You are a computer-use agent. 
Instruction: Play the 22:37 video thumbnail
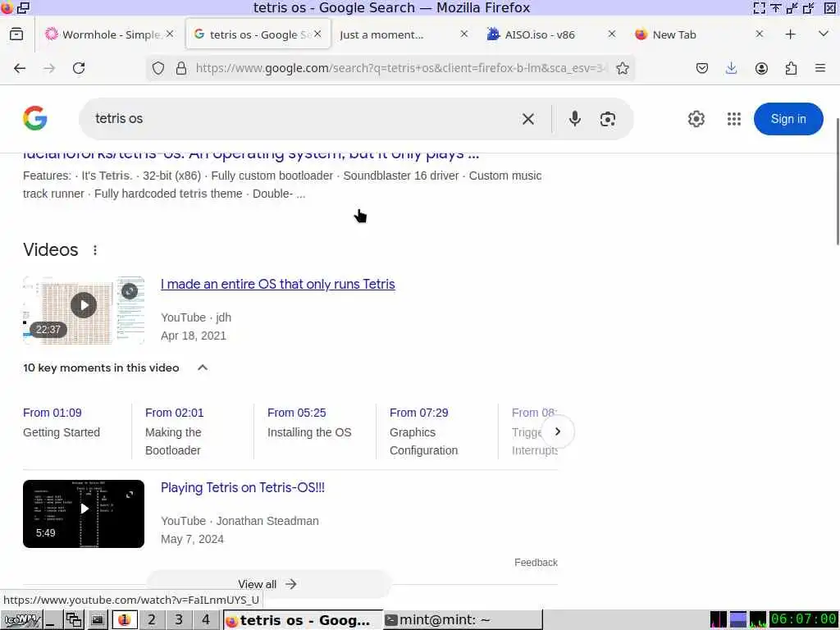84,310
